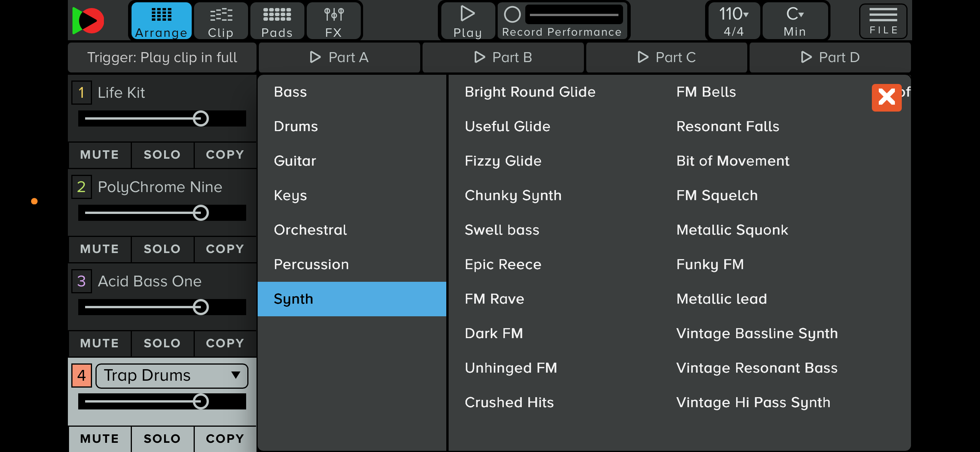Solo the Life Kit track
This screenshot has height=452, width=980.
pyautogui.click(x=162, y=155)
